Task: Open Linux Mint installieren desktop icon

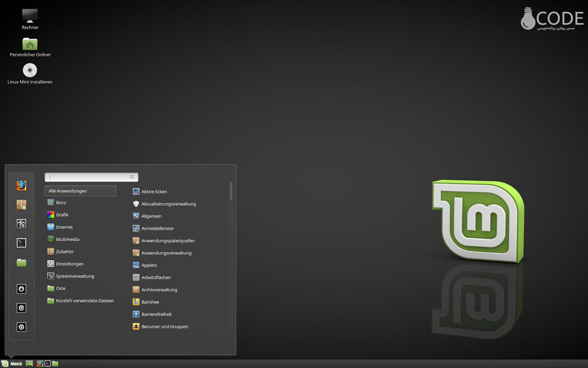Action: 30,74
